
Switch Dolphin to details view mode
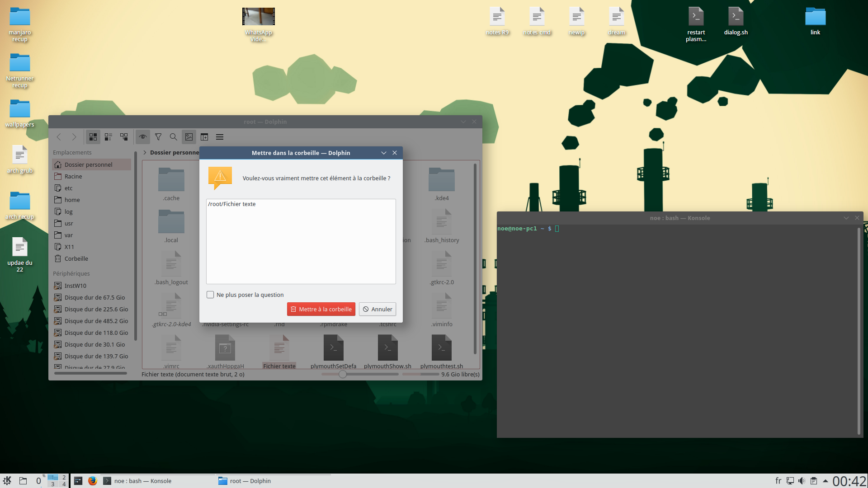(124, 137)
